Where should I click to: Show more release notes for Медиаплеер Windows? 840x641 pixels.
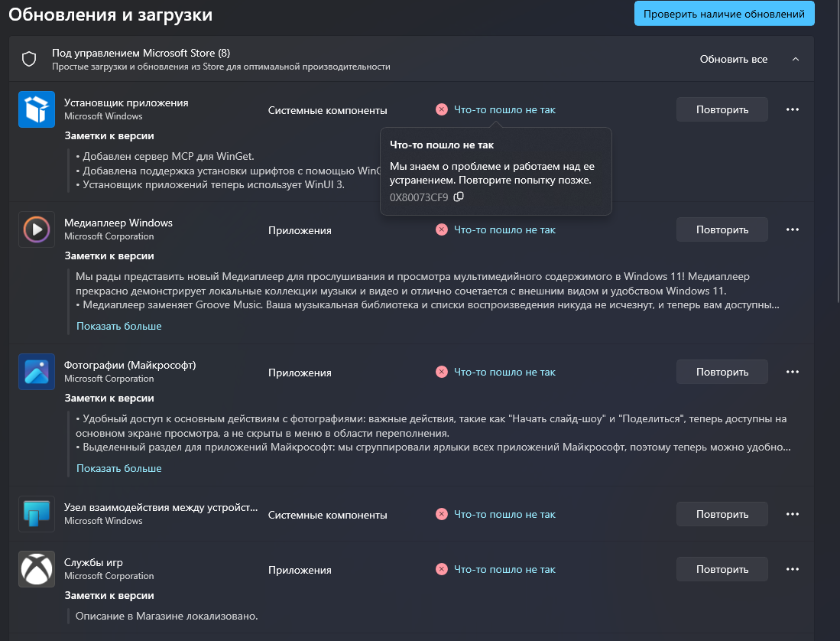click(x=119, y=326)
